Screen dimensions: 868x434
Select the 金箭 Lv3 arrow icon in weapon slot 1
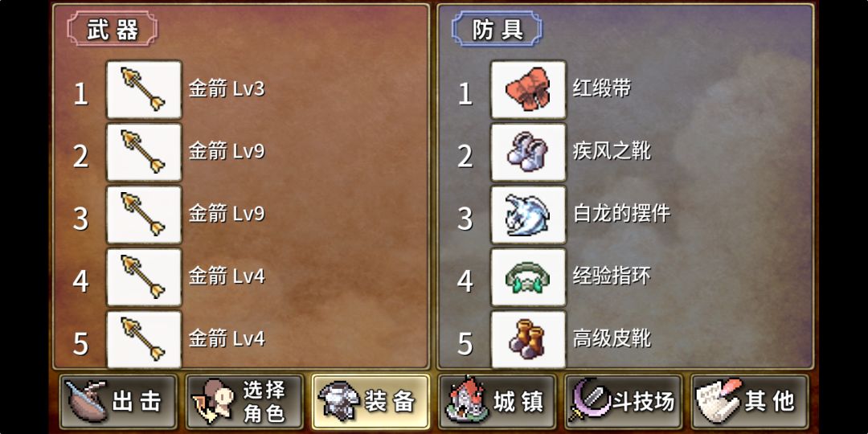[x=144, y=90]
